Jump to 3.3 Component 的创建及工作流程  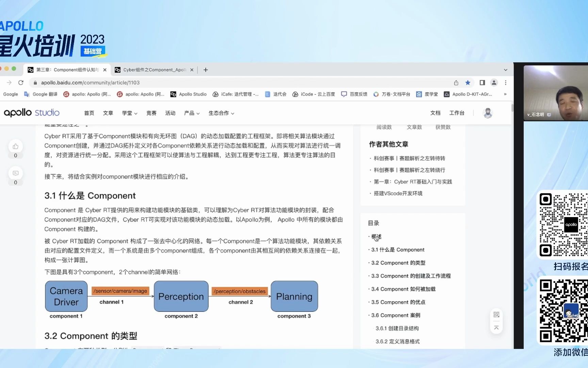point(411,276)
